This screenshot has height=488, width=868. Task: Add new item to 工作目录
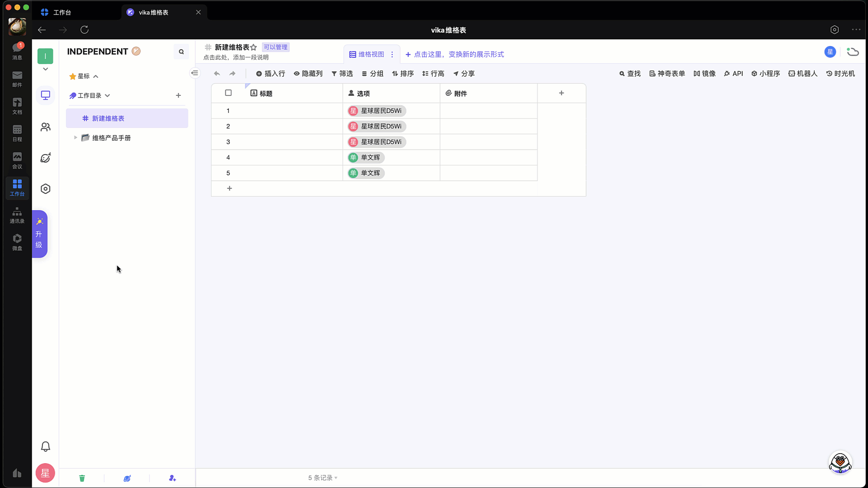[179, 95]
